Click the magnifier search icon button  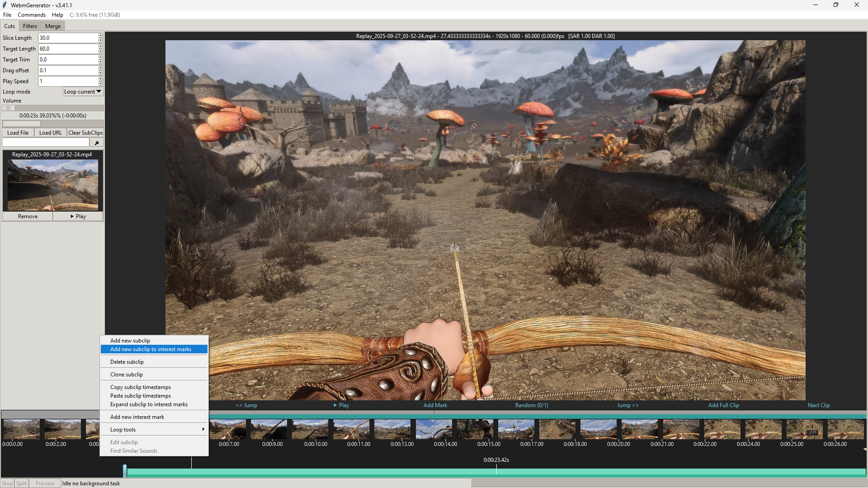[97, 143]
